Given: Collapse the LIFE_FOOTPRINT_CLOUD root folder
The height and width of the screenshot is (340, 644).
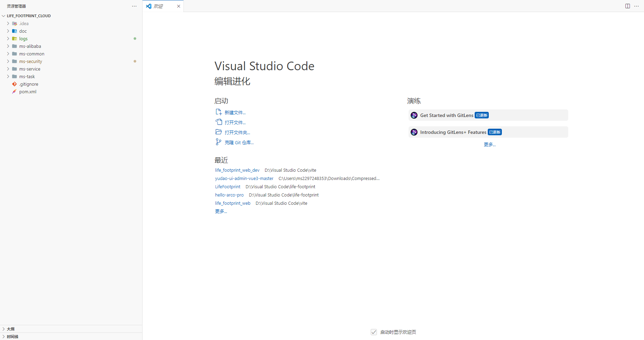Looking at the screenshot, I should (x=3, y=16).
